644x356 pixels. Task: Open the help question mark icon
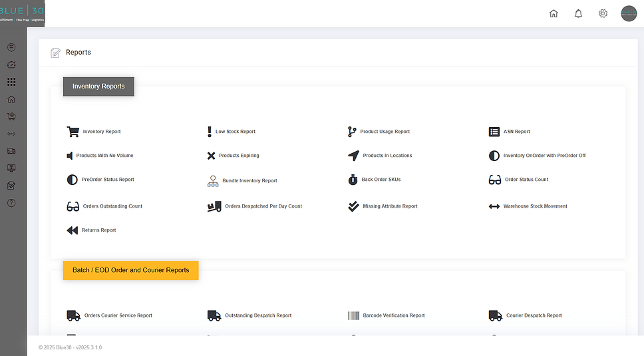(x=11, y=203)
